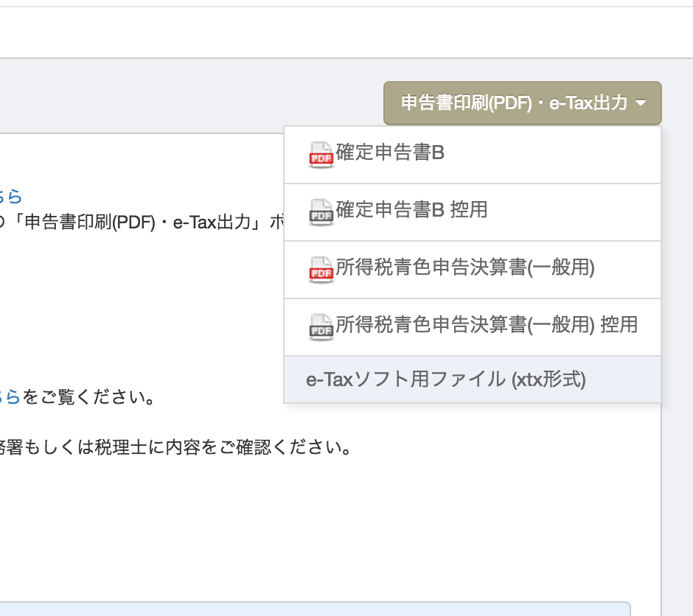Export e-Taxソフト用ファイル (xtx形式)

(446, 380)
